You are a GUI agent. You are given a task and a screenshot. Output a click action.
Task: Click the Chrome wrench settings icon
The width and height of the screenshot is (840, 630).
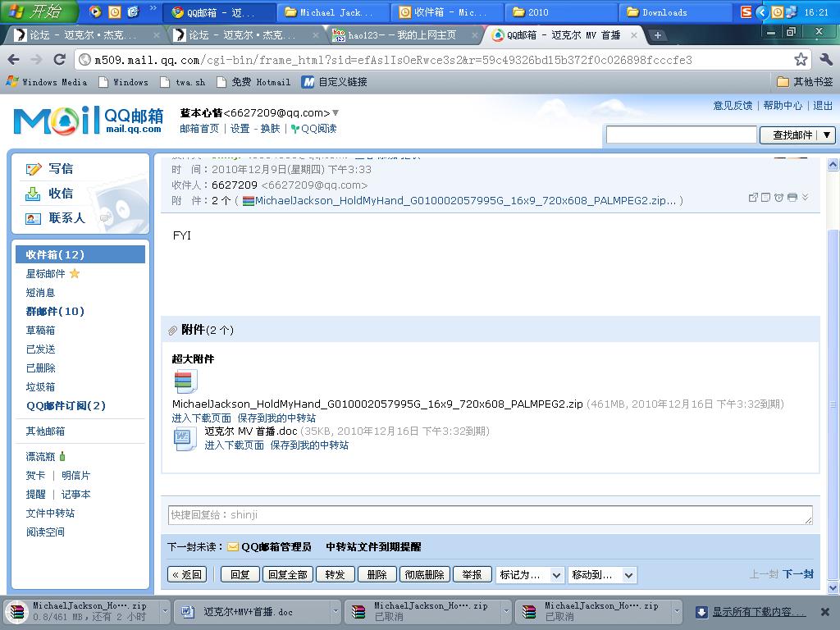coord(826,60)
